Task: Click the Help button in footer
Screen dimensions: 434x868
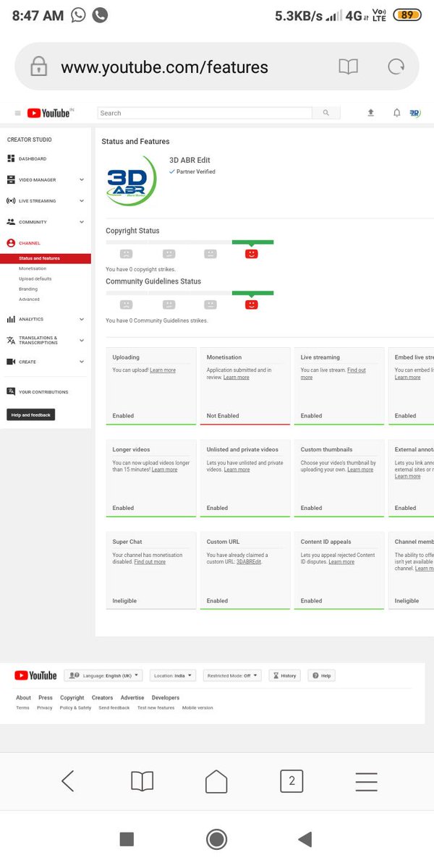Action: point(322,676)
